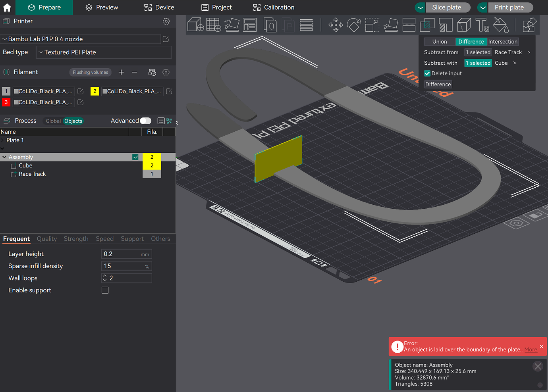Screen dimensions: 548x392
Task: Edit the Bambu Lab P1P printer preset
Action: [166, 39]
